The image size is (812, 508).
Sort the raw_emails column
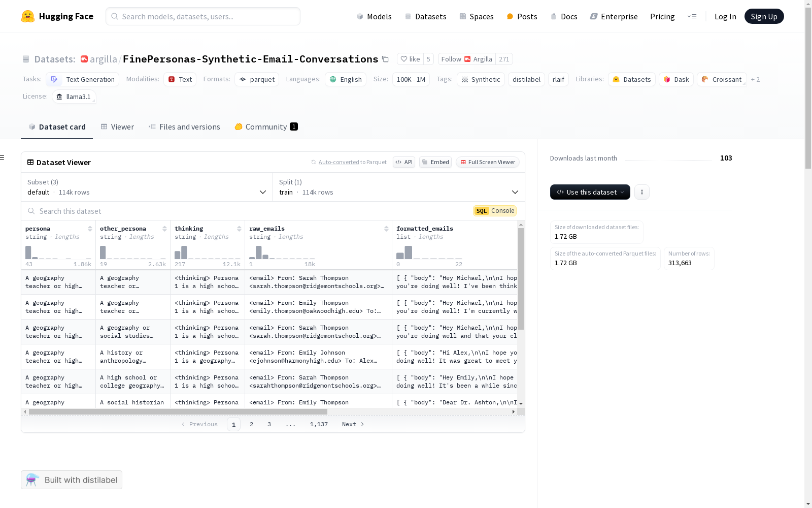pos(386,229)
